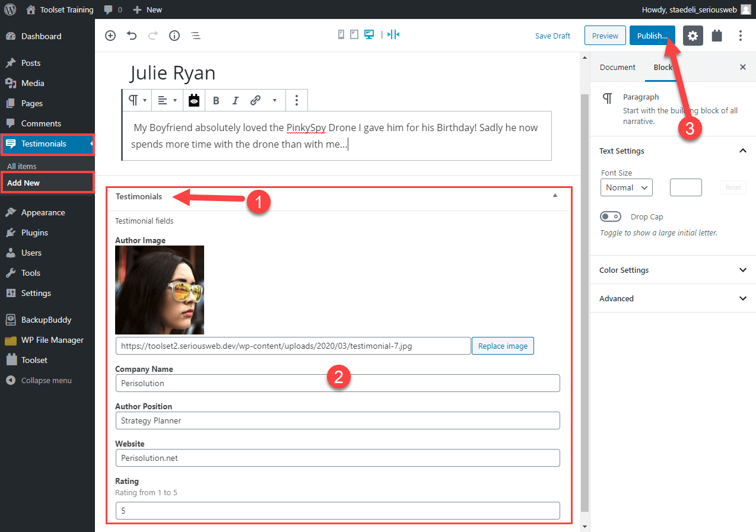The height and width of the screenshot is (532, 756).
Task: Expand the Advanced section
Action: click(x=672, y=298)
